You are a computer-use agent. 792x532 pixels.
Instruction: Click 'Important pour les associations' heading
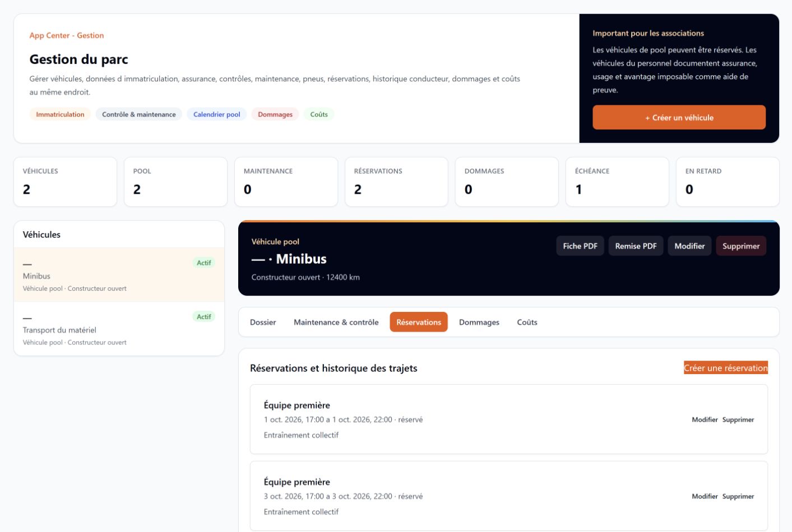click(x=648, y=33)
